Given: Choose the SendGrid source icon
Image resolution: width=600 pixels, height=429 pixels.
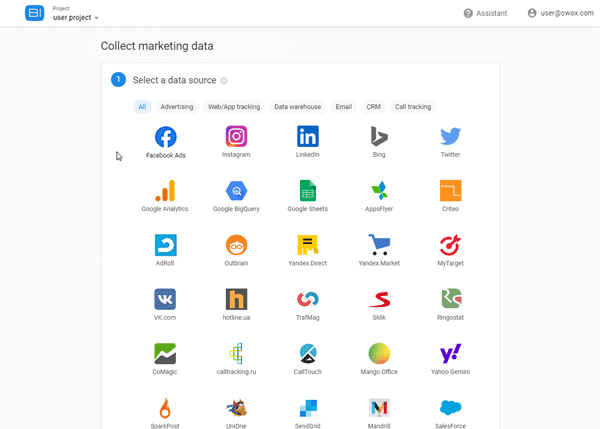Looking at the screenshot, I should 308,408.
